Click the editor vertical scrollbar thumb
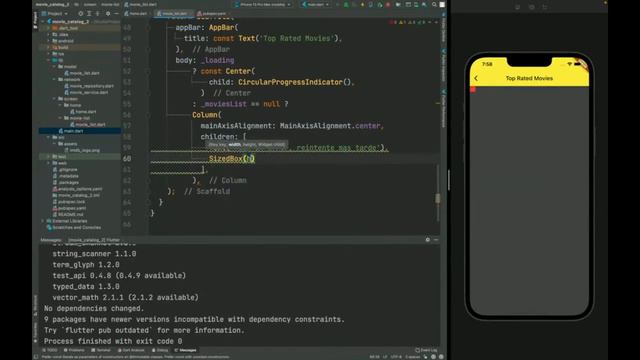640x360 pixels. click(438, 198)
